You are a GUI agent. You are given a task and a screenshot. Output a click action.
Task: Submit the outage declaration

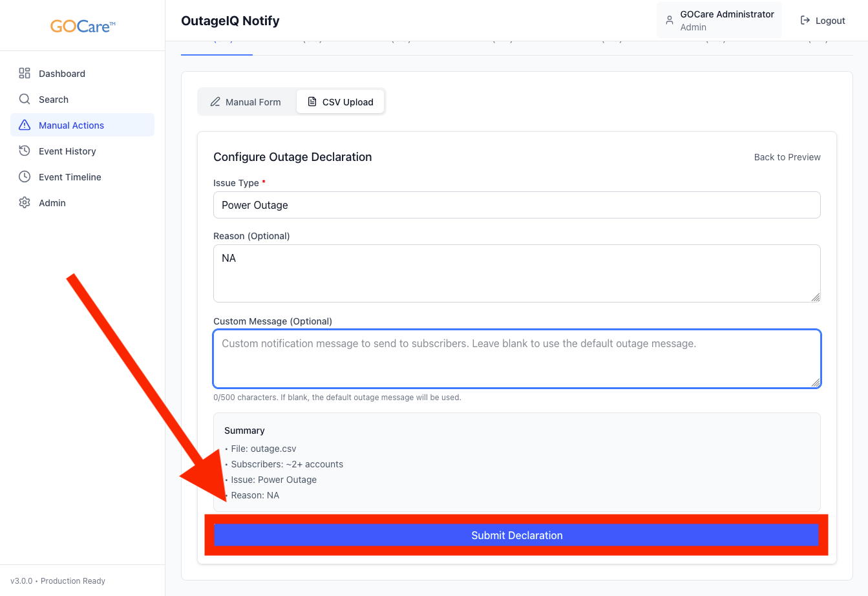[516, 535]
